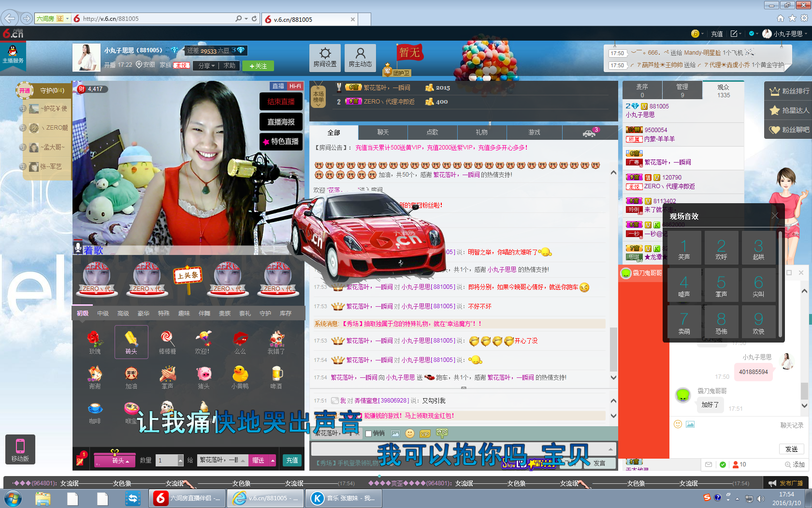
Task: Select the 猪头 pig head gift
Action: point(203,377)
